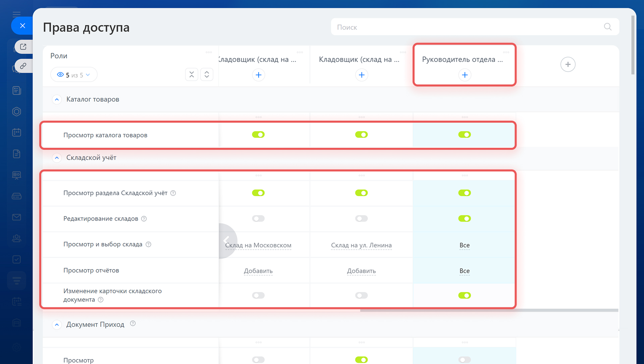Open in new window icon

tap(23, 47)
